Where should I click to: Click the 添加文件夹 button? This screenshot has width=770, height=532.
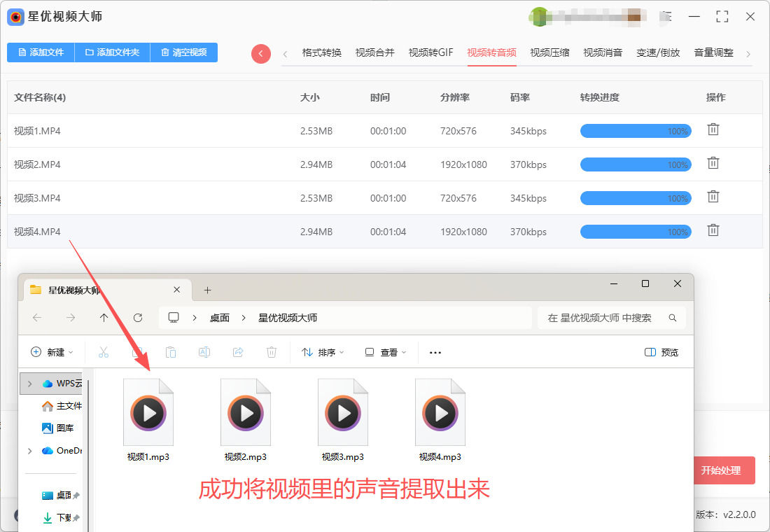(112, 52)
